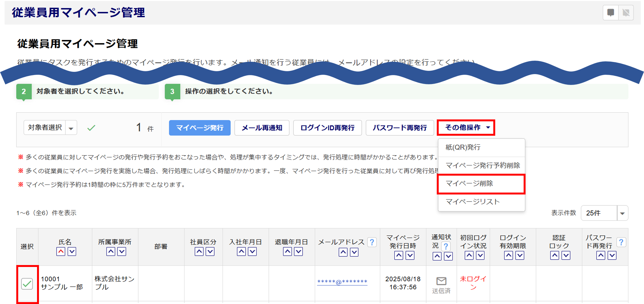
Task: Click the 送信済 mail envelope icon
Action: pyautogui.click(x=441, y=281)
